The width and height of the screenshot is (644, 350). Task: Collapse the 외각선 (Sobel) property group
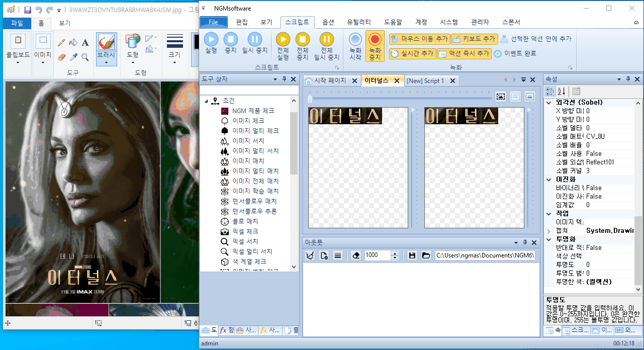click(548, 102)
